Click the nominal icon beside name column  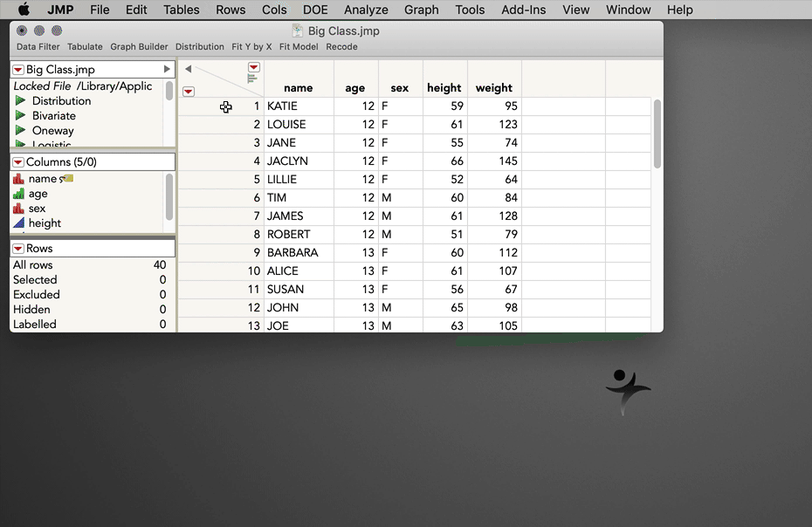point(18,179)
